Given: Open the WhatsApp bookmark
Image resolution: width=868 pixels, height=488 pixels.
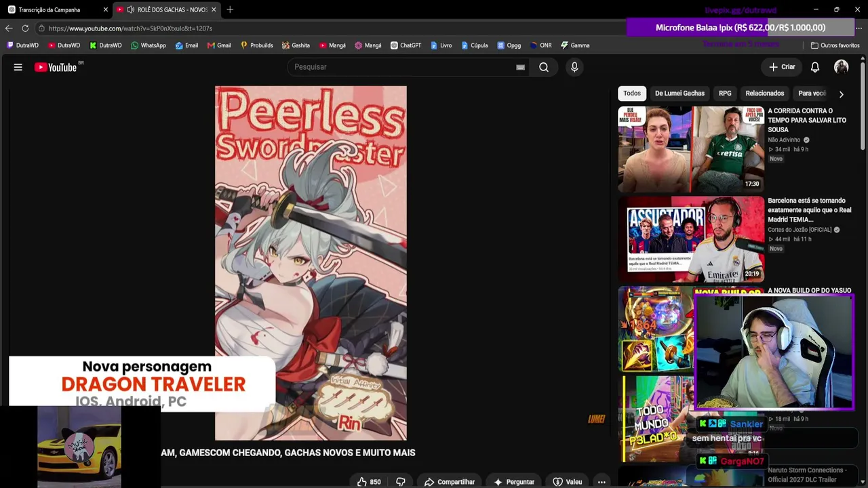Looking at the screenshot, I should [148, 45].
